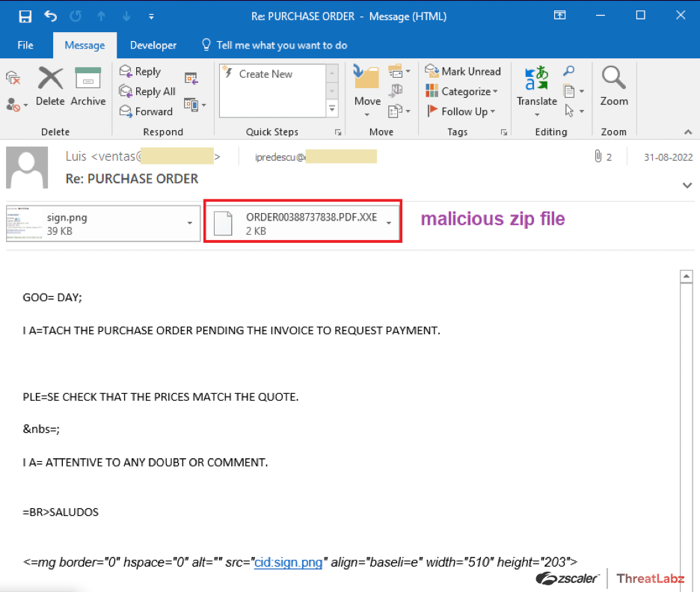
Task: Mark the message as Unread
Action: 463,72
